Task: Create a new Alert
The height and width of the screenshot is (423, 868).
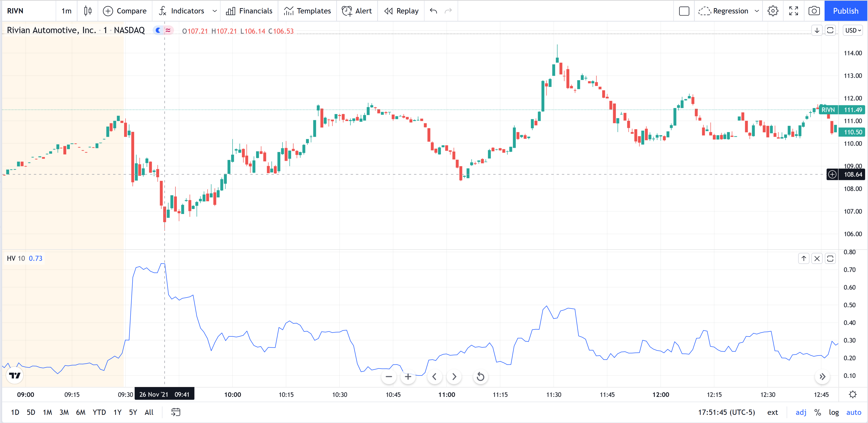Action: point(357,11)
